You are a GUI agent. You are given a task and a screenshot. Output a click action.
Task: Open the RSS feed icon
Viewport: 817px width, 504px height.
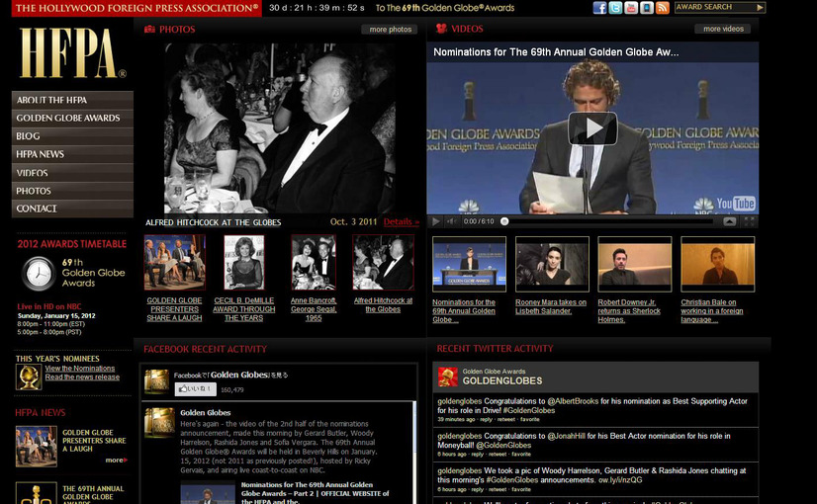(663, 8)
